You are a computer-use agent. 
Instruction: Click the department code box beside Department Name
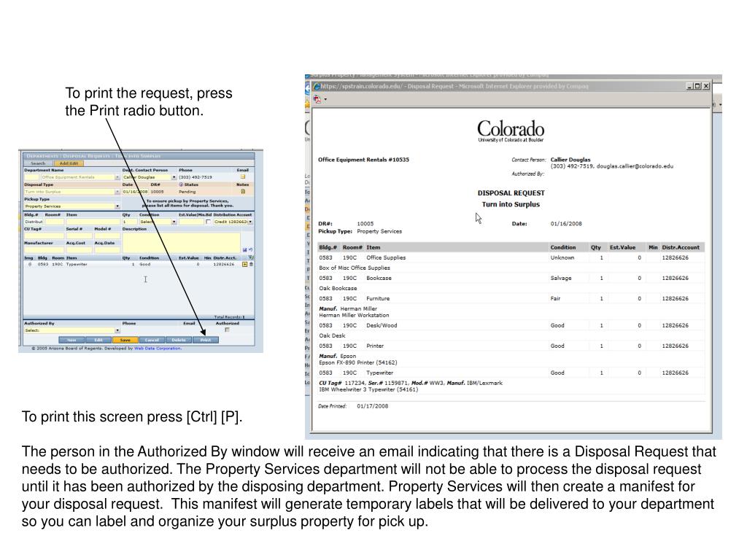click(x=31, y=178)
